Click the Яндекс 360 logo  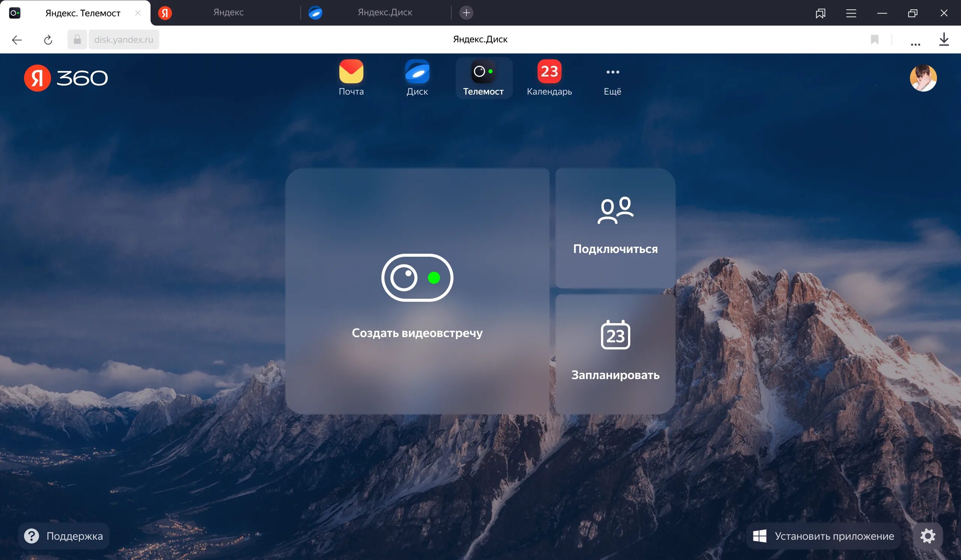tap(66, 78)
